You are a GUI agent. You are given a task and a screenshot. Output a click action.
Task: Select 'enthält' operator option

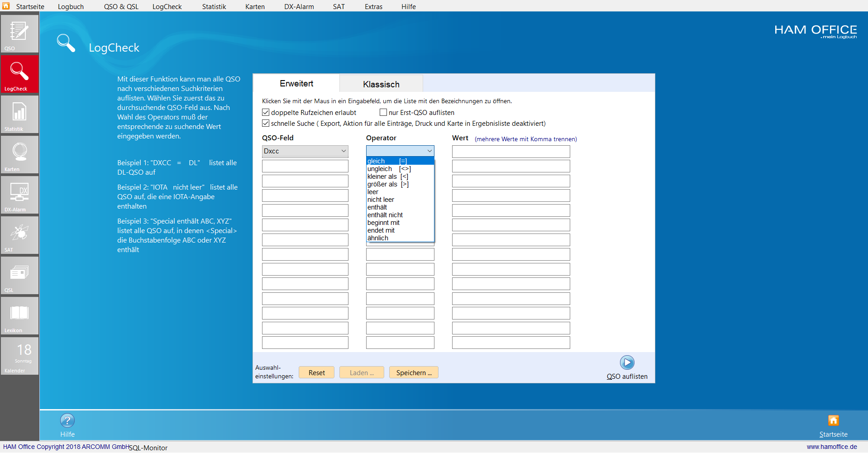tap(400, 207)
